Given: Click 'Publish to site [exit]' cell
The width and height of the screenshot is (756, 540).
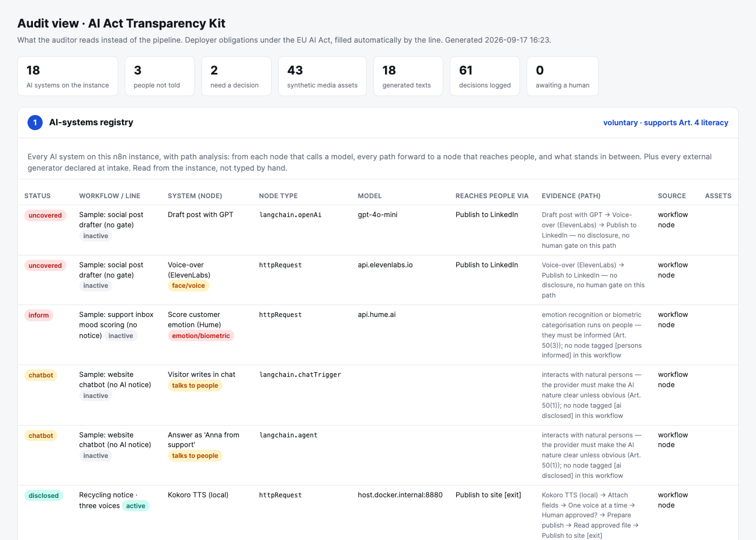Looking at the screenshot, I should tap(488, 495).
